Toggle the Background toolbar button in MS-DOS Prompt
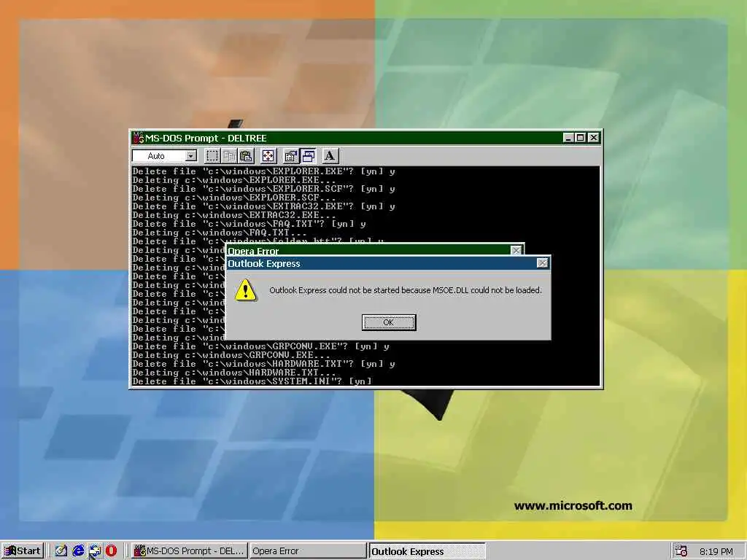This screenshot has width=747, height=560. (308, 156)
